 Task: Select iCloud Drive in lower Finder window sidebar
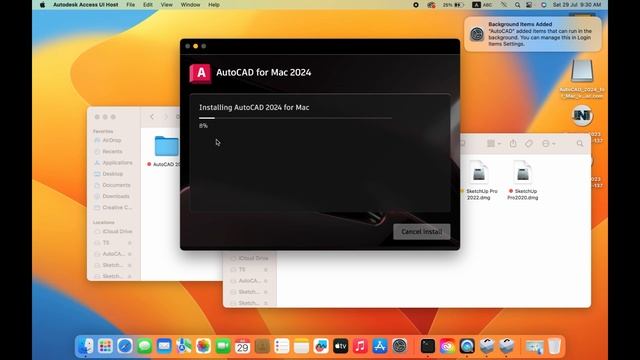(x=249, y=258)
